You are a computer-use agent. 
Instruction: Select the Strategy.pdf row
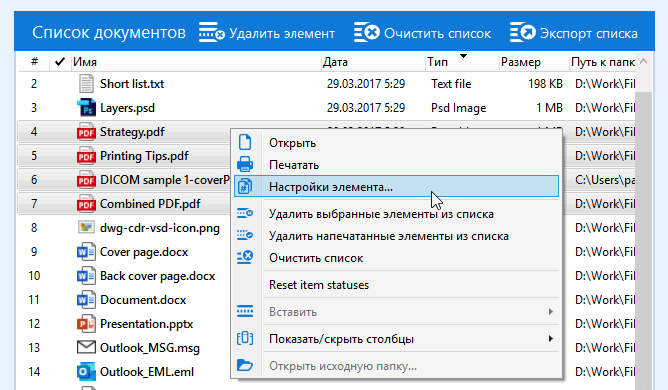coord(124,132)
